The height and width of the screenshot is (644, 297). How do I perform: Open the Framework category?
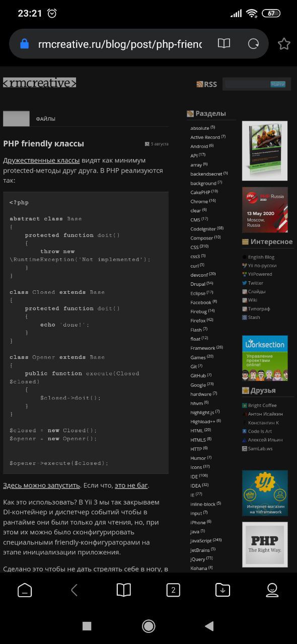click(x=202, y=348)
